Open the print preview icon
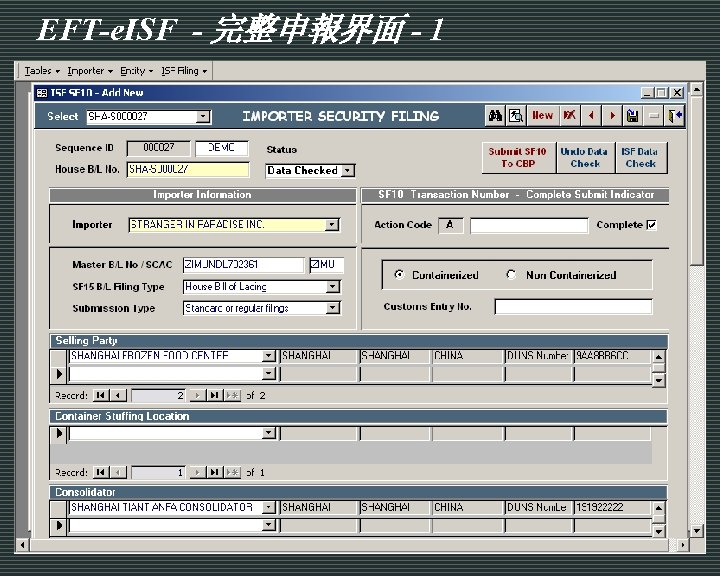This screenshot has width=720, height=576. 516,116
